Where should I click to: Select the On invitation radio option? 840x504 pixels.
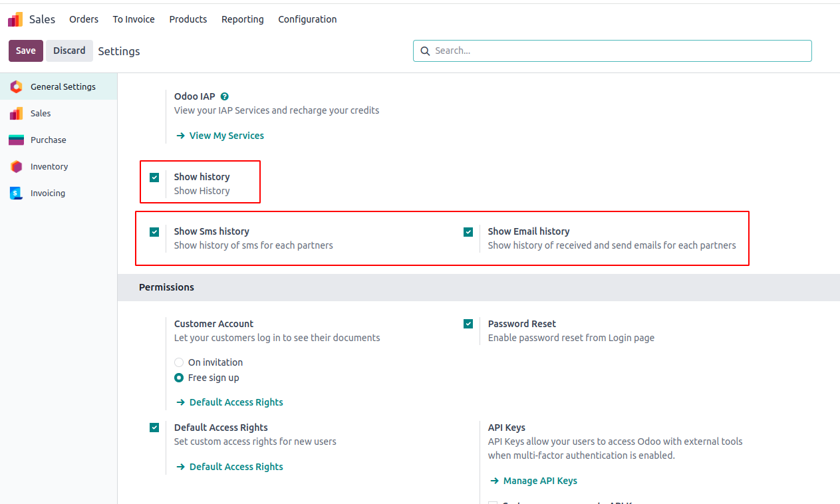click(x=179, y=362)
